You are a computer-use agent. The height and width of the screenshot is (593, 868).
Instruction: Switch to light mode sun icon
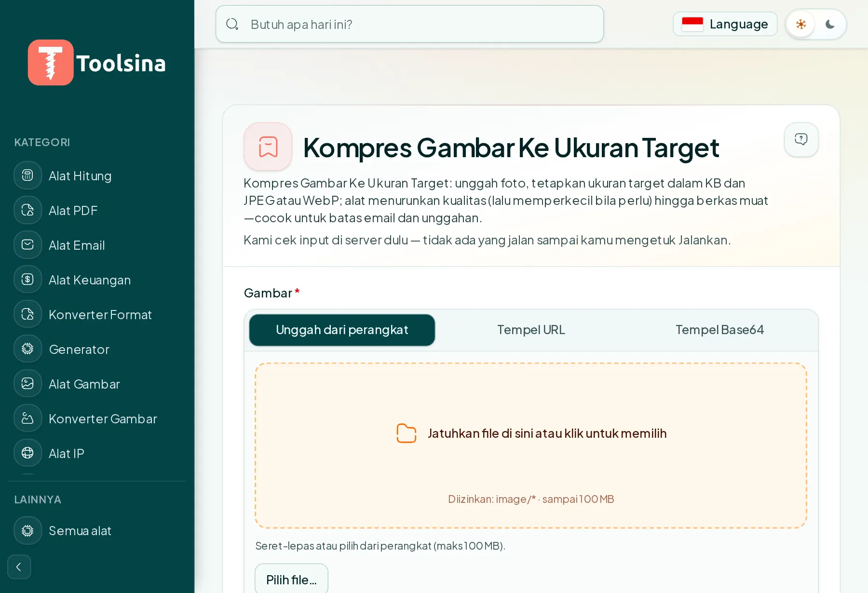tap(801, 24)
